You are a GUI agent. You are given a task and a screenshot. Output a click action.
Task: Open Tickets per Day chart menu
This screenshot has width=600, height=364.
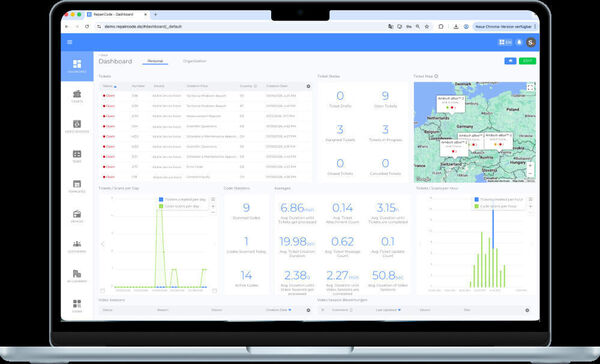pyautogui.click(x=213, y=199)
